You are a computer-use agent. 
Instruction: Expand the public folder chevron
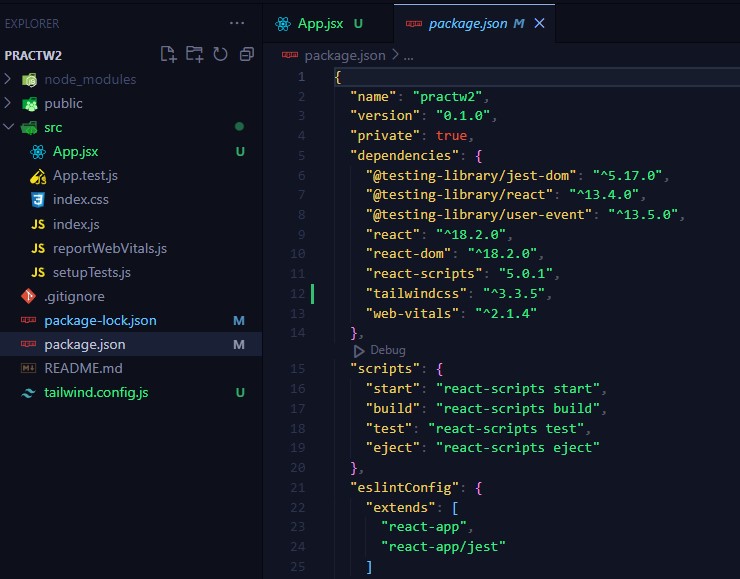click(8, 102)
